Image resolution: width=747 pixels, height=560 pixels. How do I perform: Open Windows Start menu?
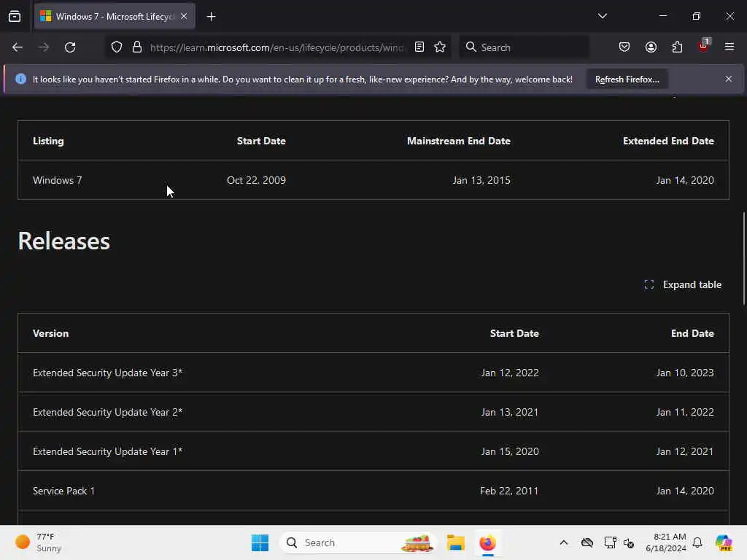click(260, 542)
